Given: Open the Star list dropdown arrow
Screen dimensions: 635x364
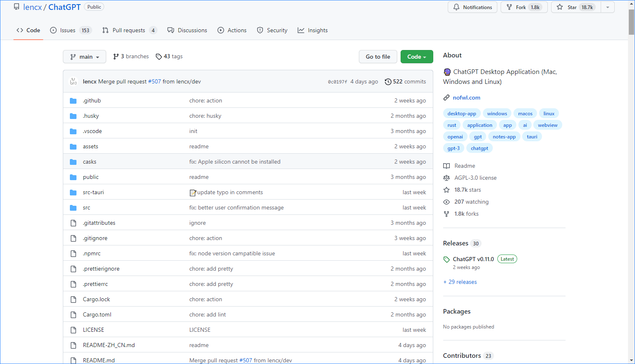Looking at the screenshot, I should pos(608,7).
